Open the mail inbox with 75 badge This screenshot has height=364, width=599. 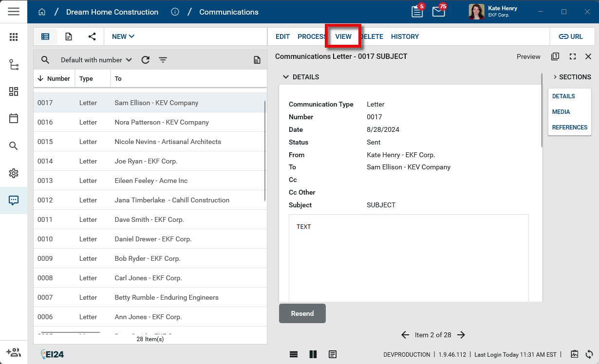438,12
